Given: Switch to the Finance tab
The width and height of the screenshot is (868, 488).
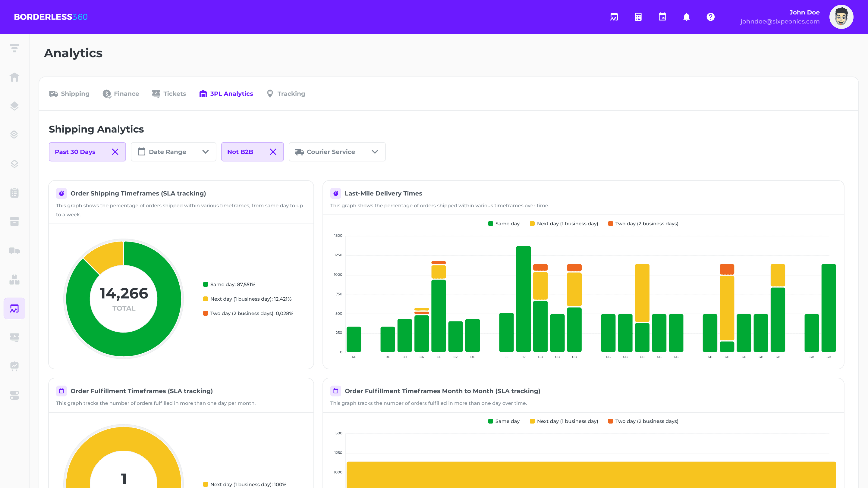Looking at the screenshot, I should (x=121, y=94).
